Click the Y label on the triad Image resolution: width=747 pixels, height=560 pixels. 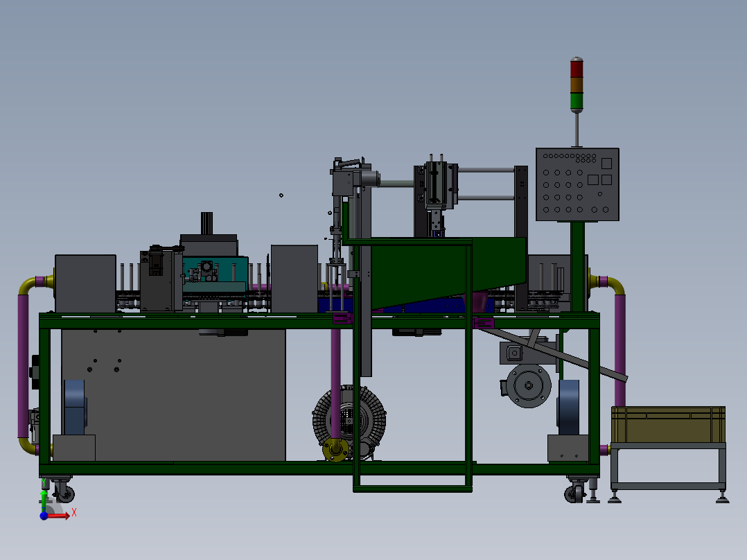[44, 483]
